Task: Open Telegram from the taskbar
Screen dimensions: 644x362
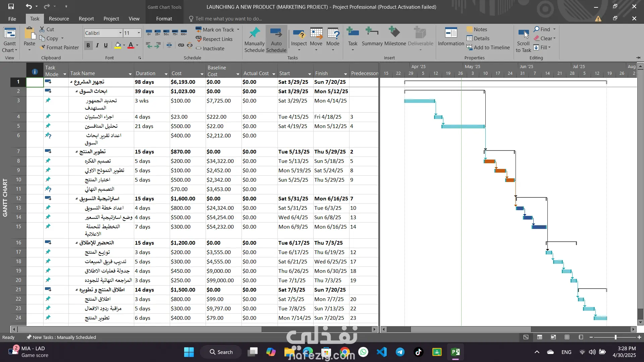Action: click(400, 352)
